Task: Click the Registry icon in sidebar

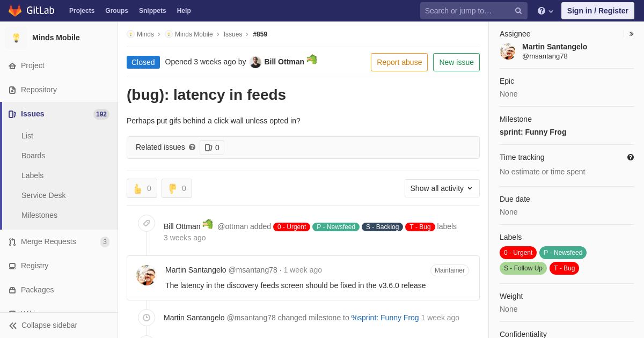Action: click(12, 266)
